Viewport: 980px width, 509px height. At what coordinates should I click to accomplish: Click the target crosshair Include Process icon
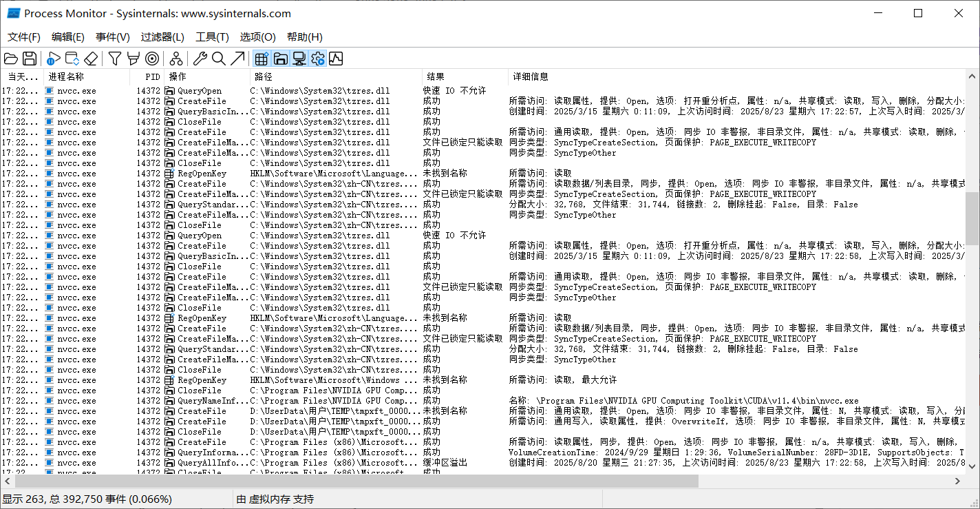pos(152,59)
